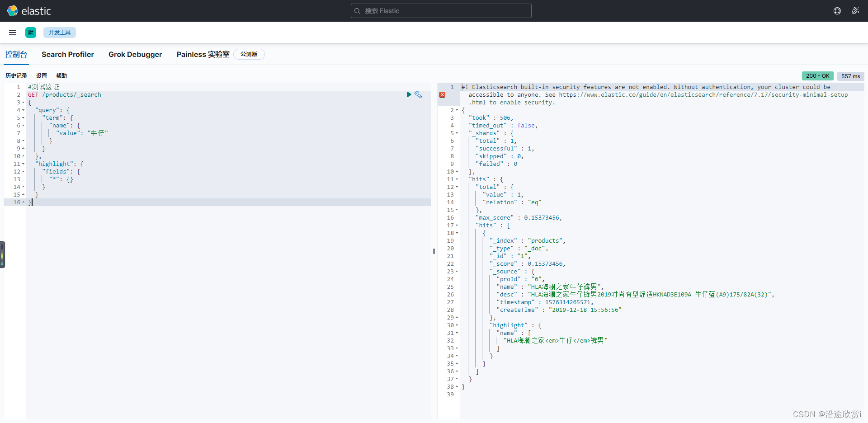Click the 557 ms response time badge
The width and height of the screenshot is (868, 423).
pyautogui.click(x=850, y=76)
